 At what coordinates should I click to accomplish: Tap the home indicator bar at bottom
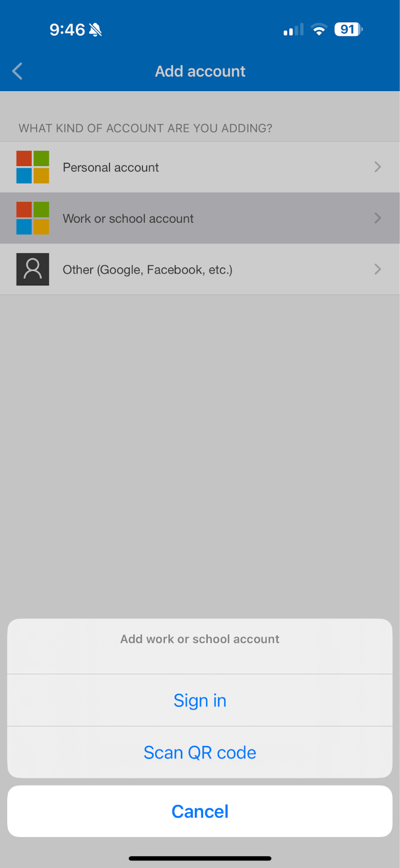[x=200, y=858]
